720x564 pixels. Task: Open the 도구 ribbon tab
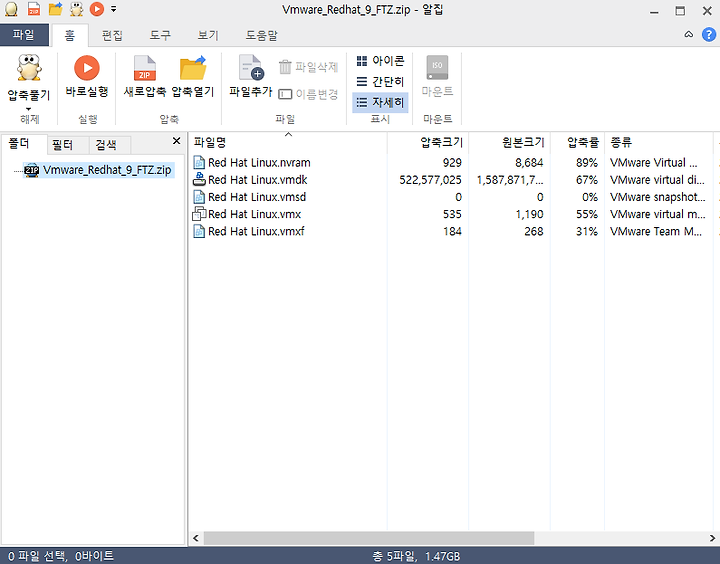(160, 35)
